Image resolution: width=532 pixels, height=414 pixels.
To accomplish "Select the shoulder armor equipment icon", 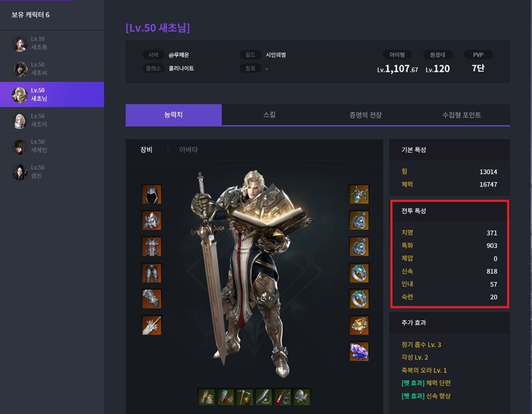I will tap(152, 221).
